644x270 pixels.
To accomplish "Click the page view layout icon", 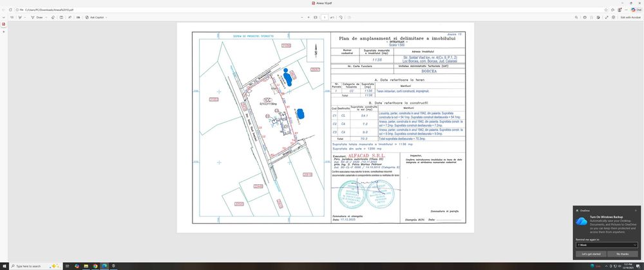I will (61, 17).
